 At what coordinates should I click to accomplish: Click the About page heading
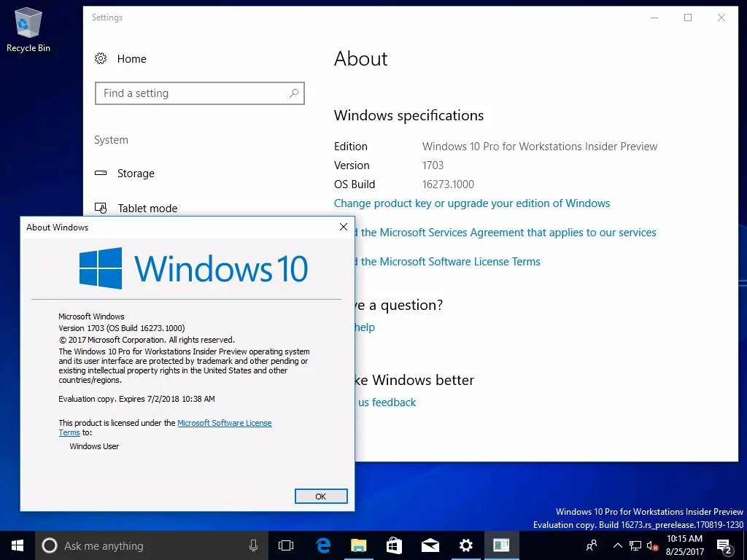point(360,59)
